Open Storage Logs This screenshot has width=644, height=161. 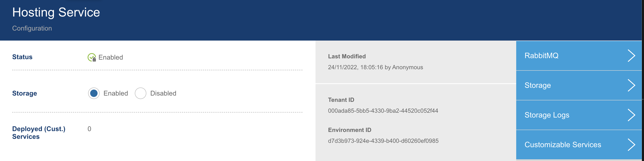pyautogui.click(x=547, y=115)
